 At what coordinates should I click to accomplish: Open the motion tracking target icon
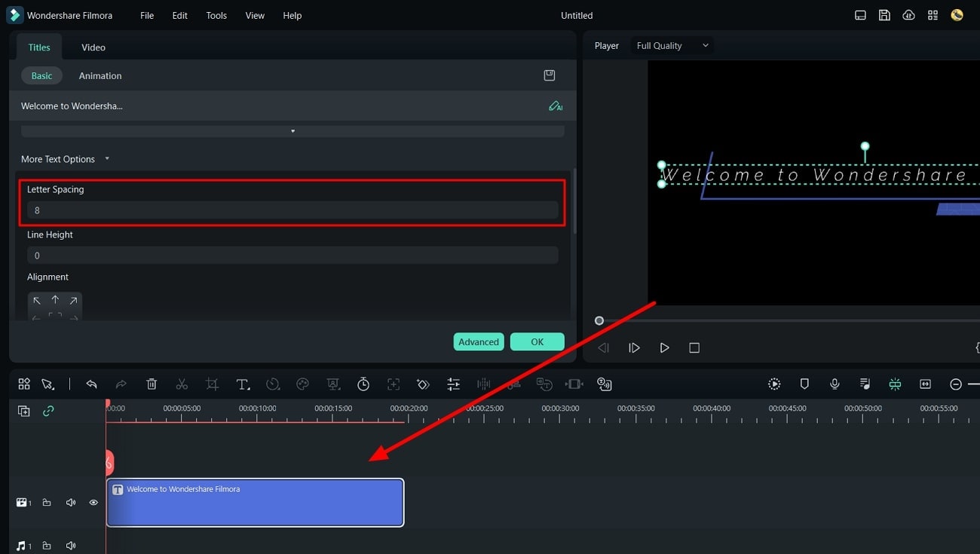(394, 384)
